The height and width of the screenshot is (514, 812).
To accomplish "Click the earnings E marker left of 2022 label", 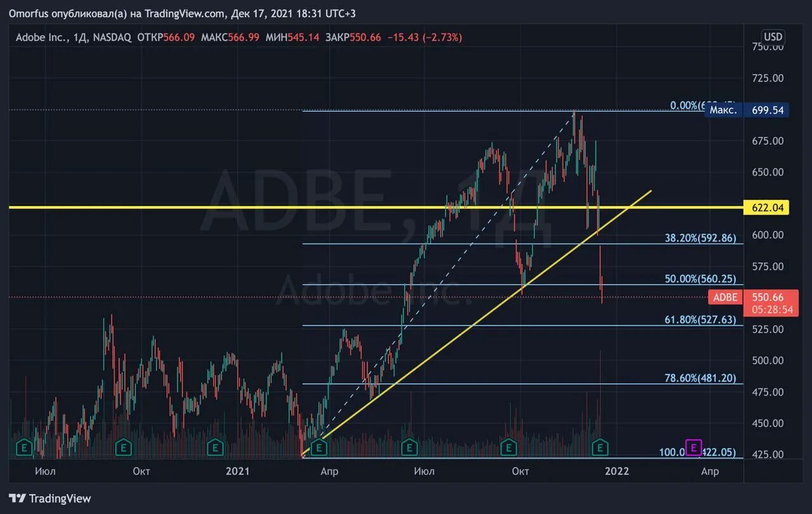I will 600,447.
